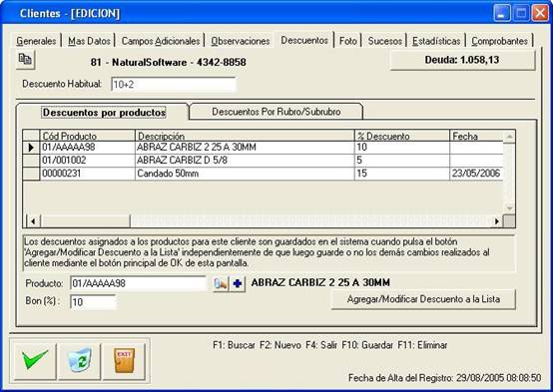553x392 pixels.
Task: Select row header of the 01/001002 row
Action: (31, 161)
